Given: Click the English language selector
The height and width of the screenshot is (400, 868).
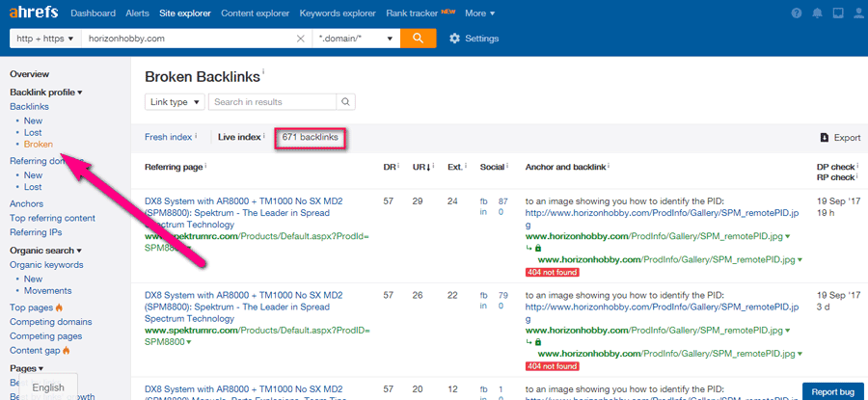Looking at the screenshot, I should pos(48,387).
